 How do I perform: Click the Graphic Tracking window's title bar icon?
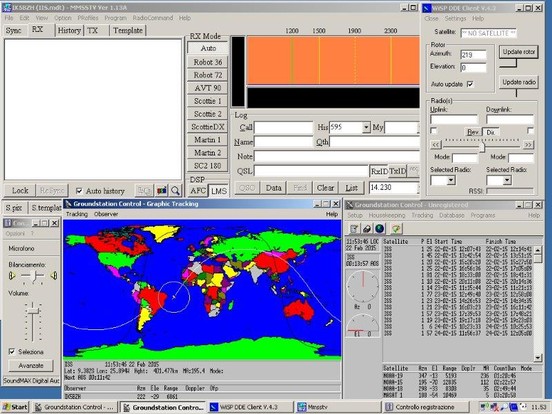(x=68, y=204)
